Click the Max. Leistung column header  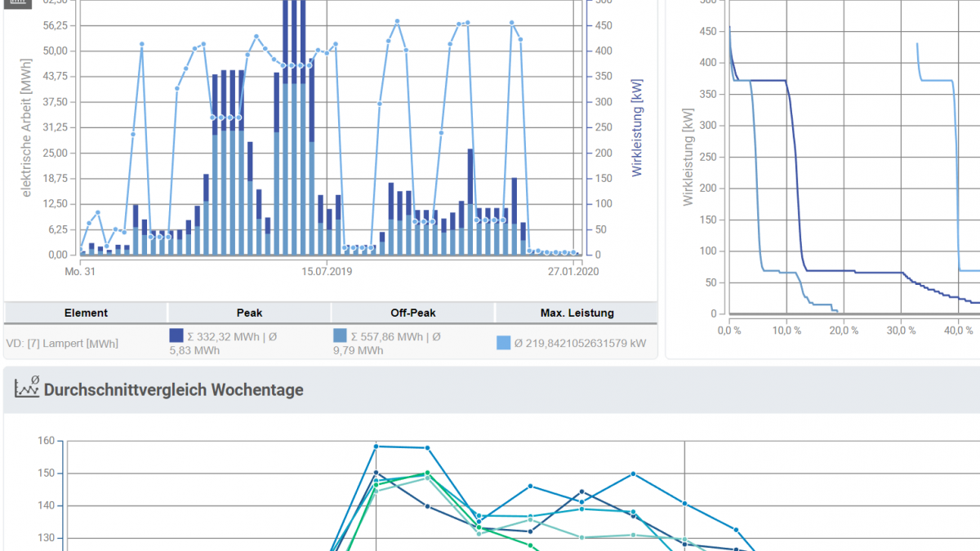point(577,313)
